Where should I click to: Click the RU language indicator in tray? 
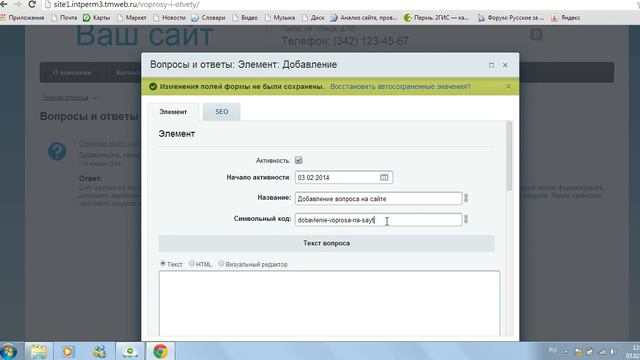pyautogui.click(x=552, y=350)
